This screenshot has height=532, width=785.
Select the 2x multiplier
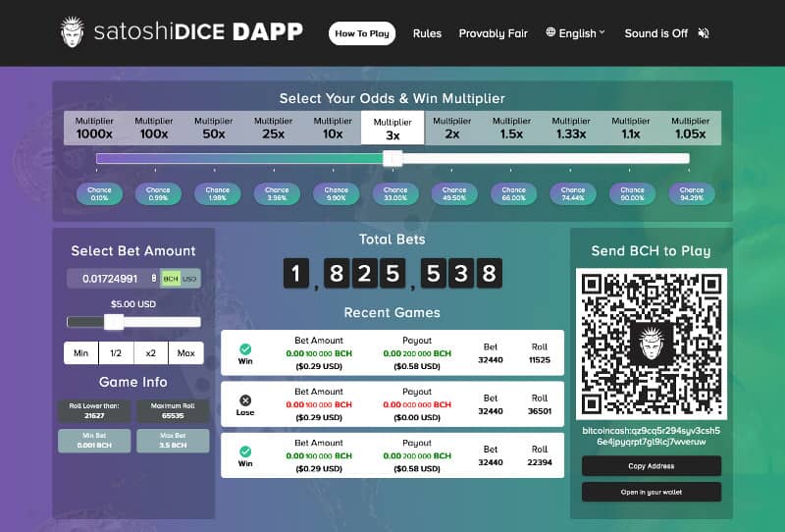452,129
